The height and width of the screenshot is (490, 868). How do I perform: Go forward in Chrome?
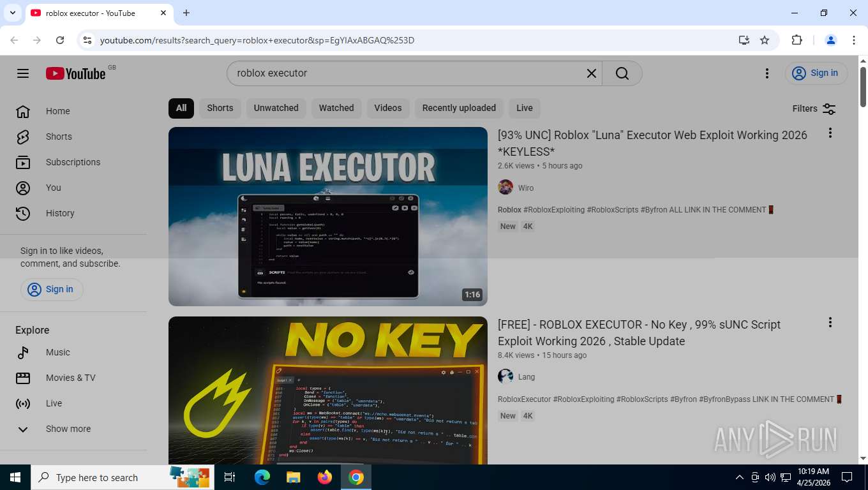(37, 40)
